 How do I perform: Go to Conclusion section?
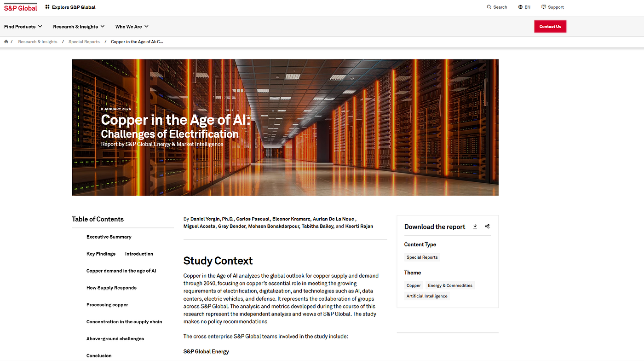pyautogui.click(x=99, y=356)
